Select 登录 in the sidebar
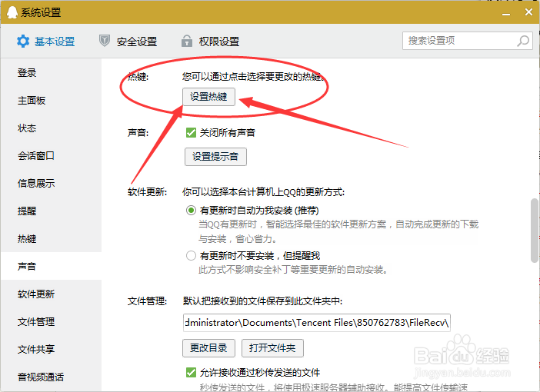Image resolution: width=540 pixels, height=392 pixels. (x=51, y=72)
